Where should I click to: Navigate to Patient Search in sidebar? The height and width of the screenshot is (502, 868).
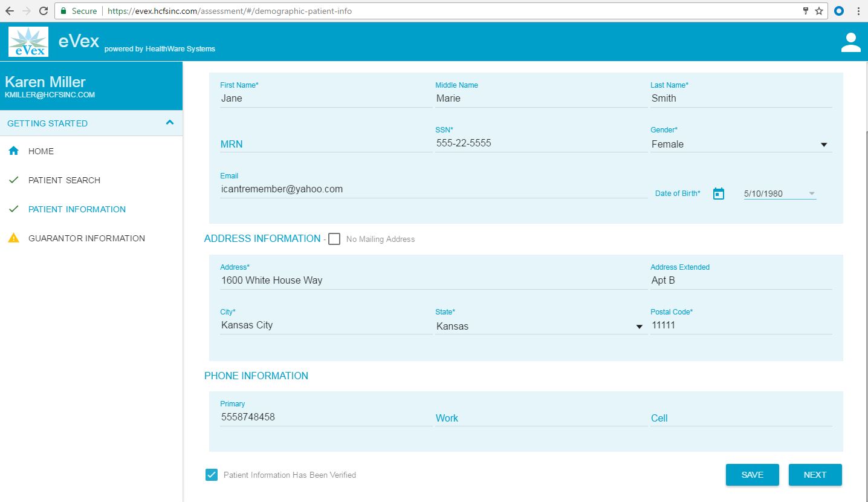coord(64,180)
